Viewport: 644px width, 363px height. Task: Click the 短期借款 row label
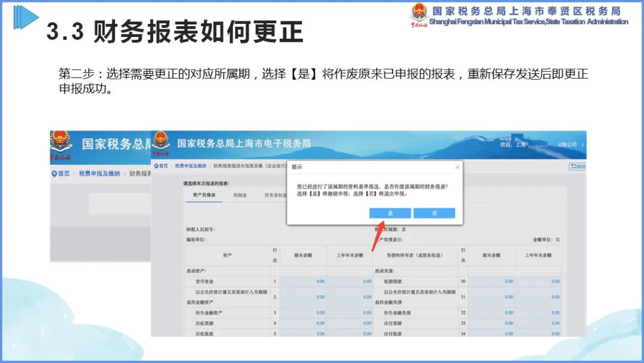(x=392, y=282)
